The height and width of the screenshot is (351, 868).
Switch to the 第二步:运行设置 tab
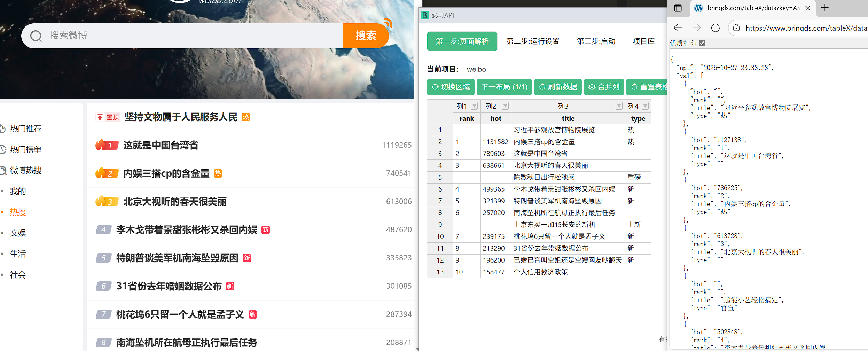[x=533, y=41]
